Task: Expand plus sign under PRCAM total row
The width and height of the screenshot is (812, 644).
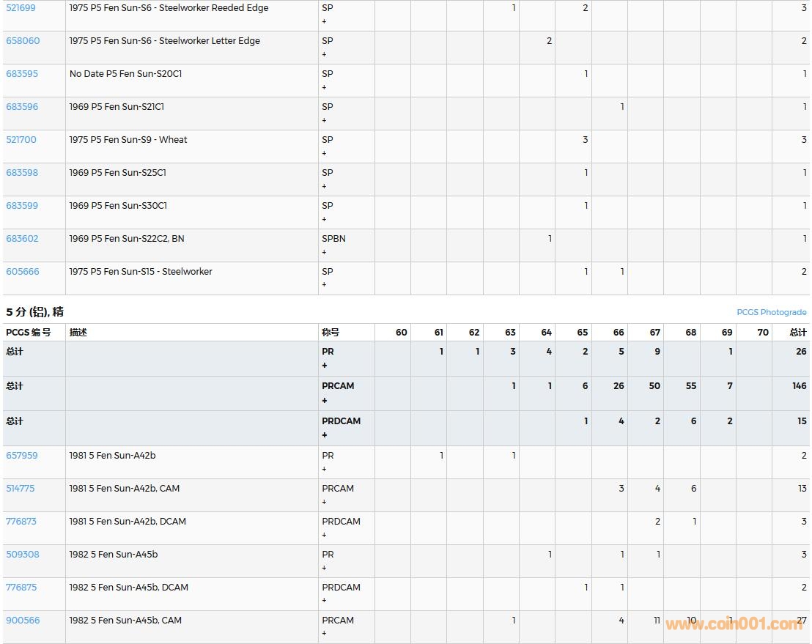Action: [x=325, y=400]
